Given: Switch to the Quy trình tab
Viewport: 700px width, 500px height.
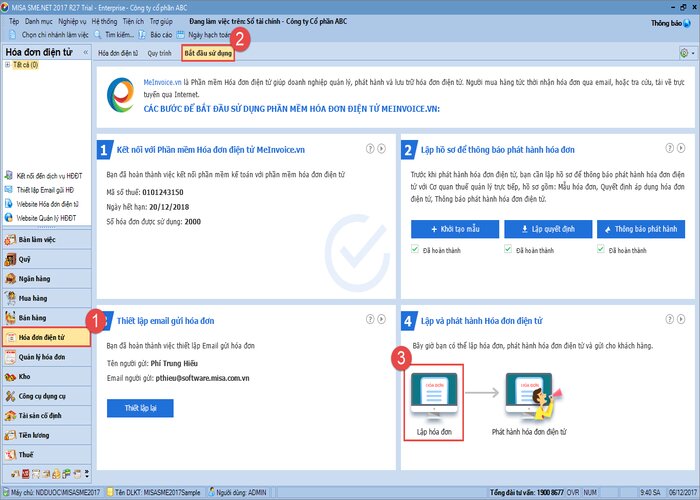Looking at the screenshot, I should pyautogui.click(x=159, y=53).
